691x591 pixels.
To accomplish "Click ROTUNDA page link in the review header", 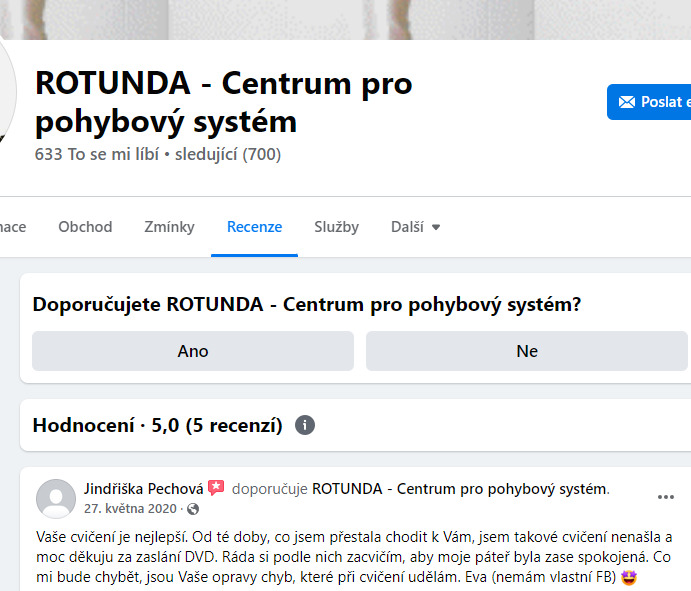I will click(x=460, y=489).
